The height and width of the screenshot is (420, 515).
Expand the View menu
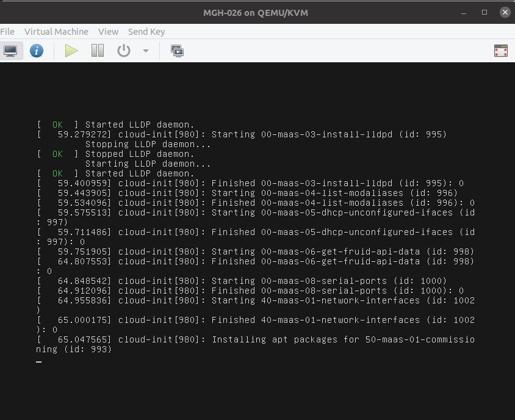[108, 32]
